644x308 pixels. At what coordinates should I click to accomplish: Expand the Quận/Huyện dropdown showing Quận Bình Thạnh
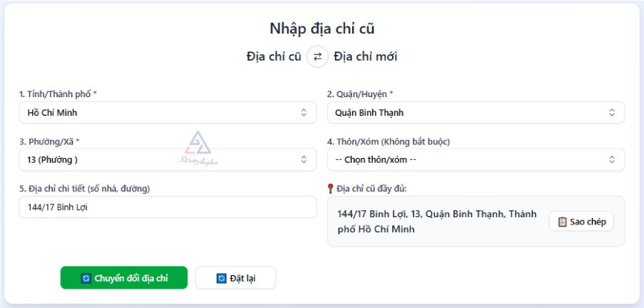pyautogui.click(x=476, y=112)
